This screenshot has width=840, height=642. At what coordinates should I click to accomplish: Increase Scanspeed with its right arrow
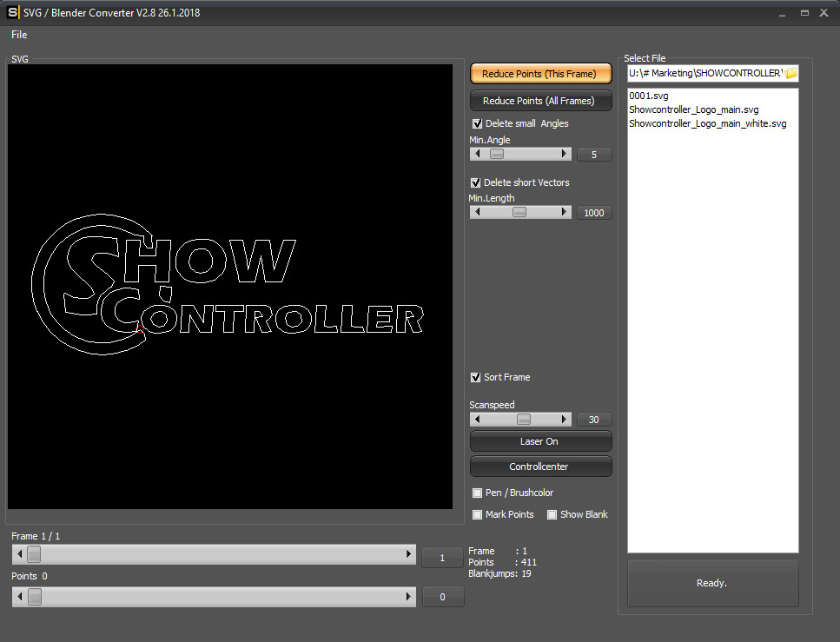coord(566,420)
